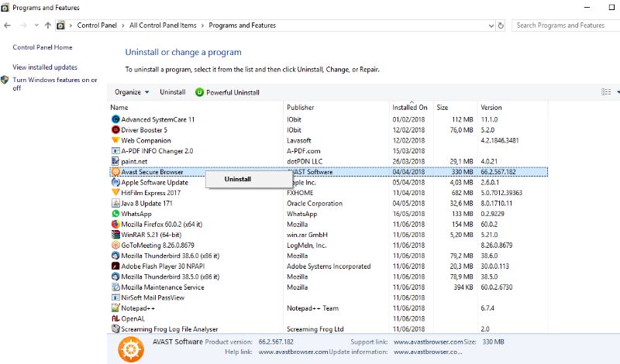The height and width of the screenshot is (364, 620).
Task: Open the Organize dropdown menu
Action: [132, 92]
